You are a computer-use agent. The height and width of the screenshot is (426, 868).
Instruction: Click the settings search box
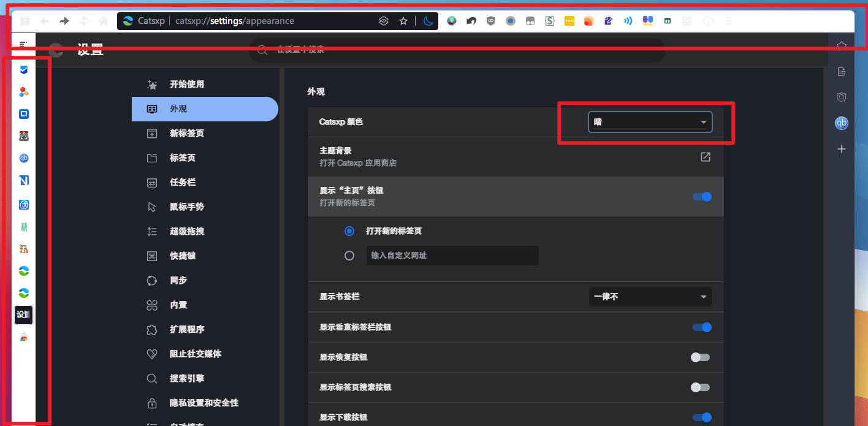pos(457,50)
